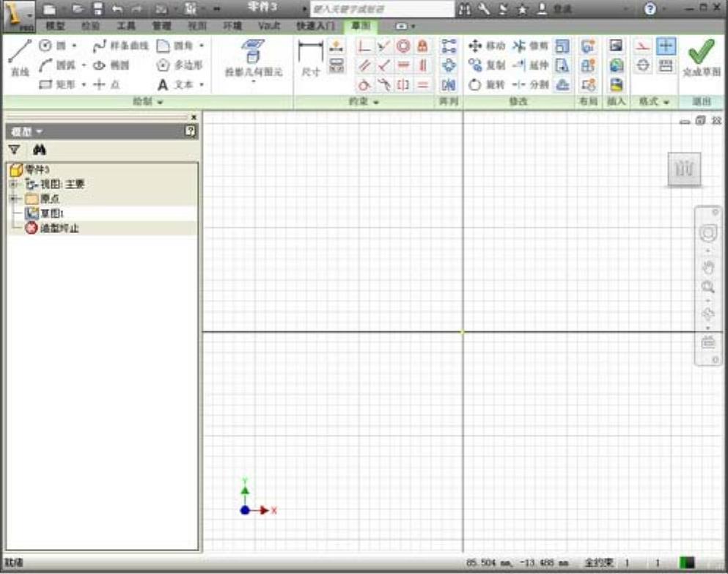Screen dimensions: 728x574
Task: Open the 文本 text dropdown arrow
Action: 201,84
